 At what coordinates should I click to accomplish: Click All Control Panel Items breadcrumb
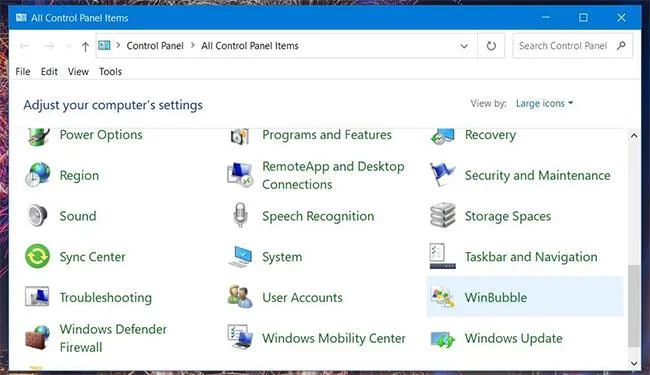click(250, 46)
